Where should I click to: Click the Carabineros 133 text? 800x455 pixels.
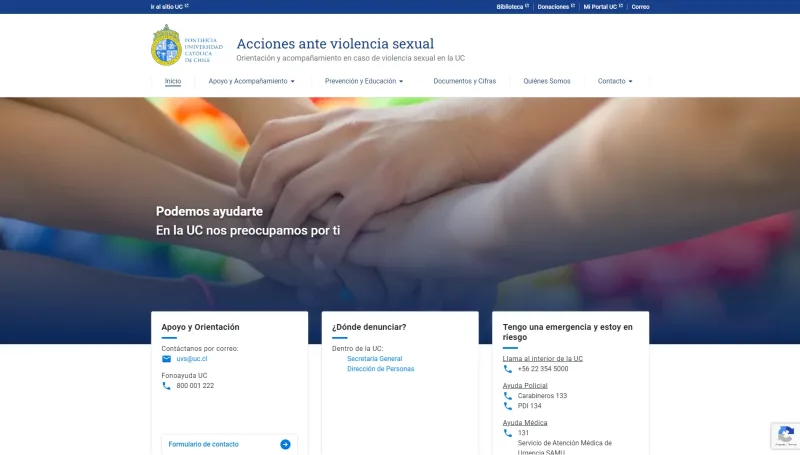click(x=542, y=396)
